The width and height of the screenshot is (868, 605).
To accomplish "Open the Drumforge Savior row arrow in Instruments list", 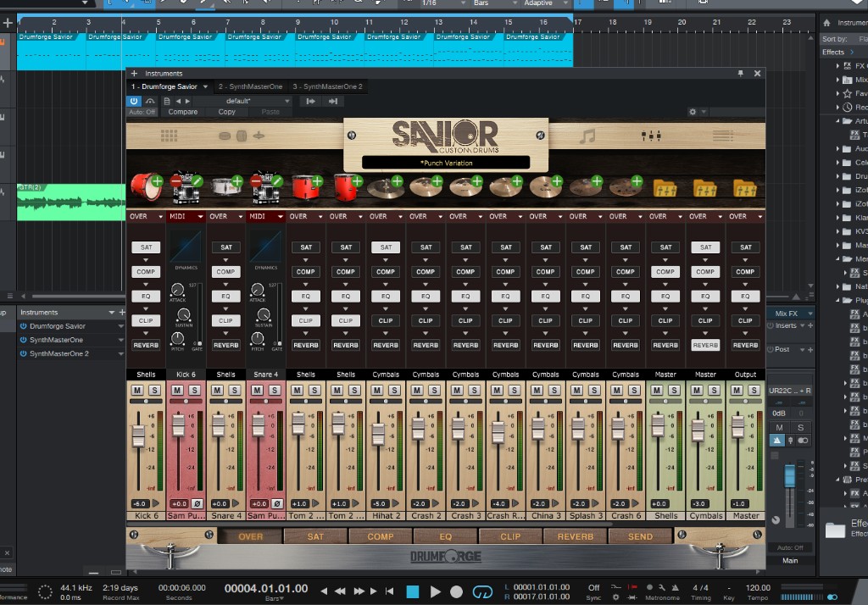I will pos(120,326).
